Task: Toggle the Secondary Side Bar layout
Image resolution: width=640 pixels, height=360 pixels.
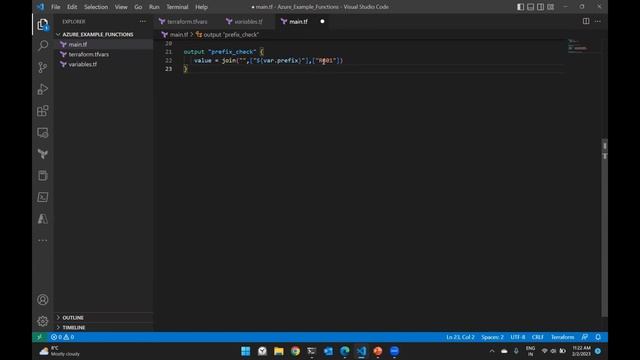Action: click(540, 7)
